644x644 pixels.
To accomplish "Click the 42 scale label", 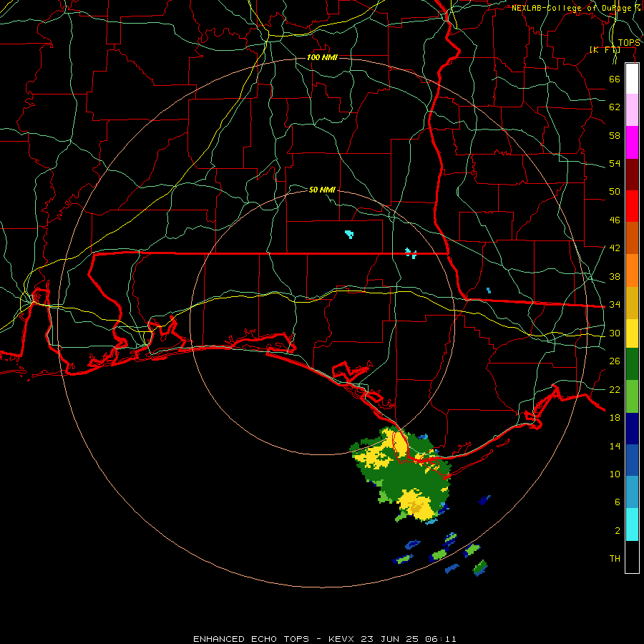I will click(x=615, y=248).
